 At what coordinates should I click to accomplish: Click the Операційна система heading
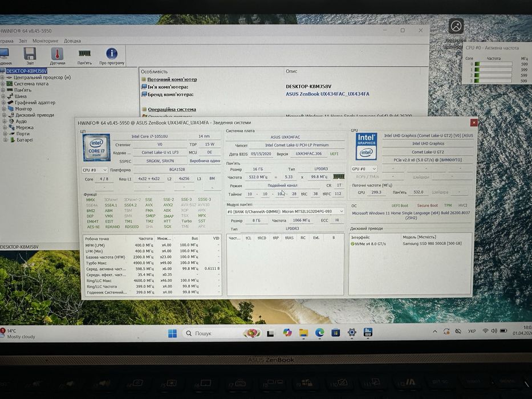click(x=172, y=109)
